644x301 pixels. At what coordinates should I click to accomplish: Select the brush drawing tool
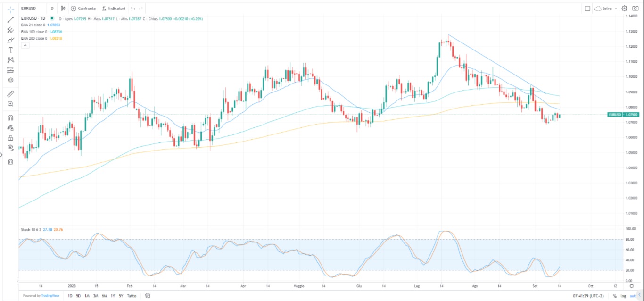[10, 40]
